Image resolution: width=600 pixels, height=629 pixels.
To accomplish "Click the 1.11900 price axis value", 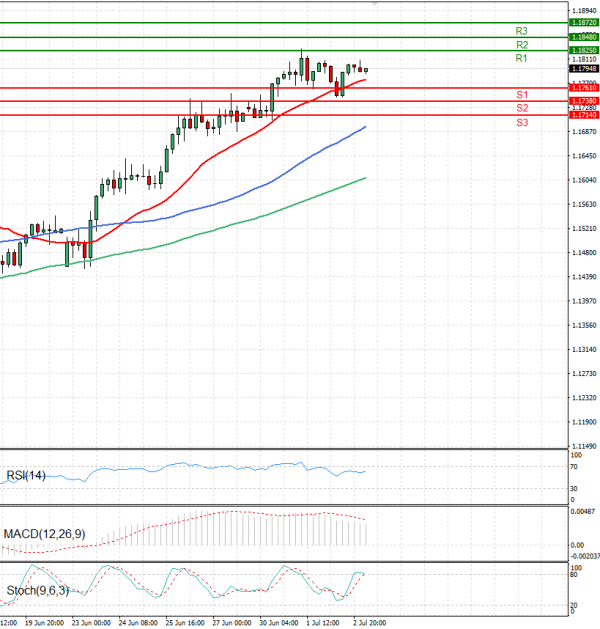I will pyautogui.click(x=584, y=422).
